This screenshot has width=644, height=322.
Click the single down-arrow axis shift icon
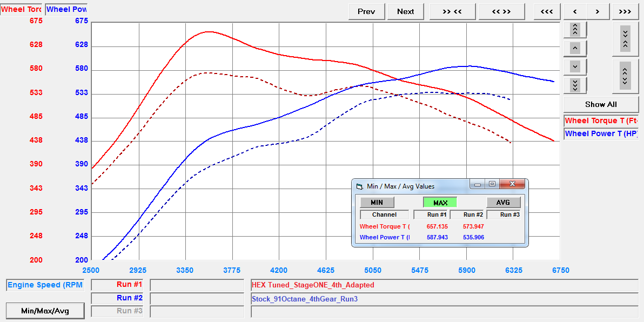(x=575, y=66)
